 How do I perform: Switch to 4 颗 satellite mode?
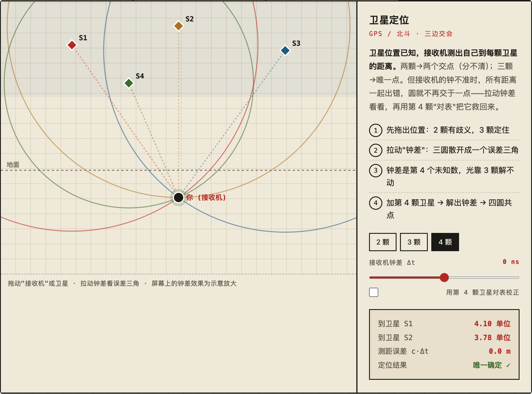[x=445, y=242]
